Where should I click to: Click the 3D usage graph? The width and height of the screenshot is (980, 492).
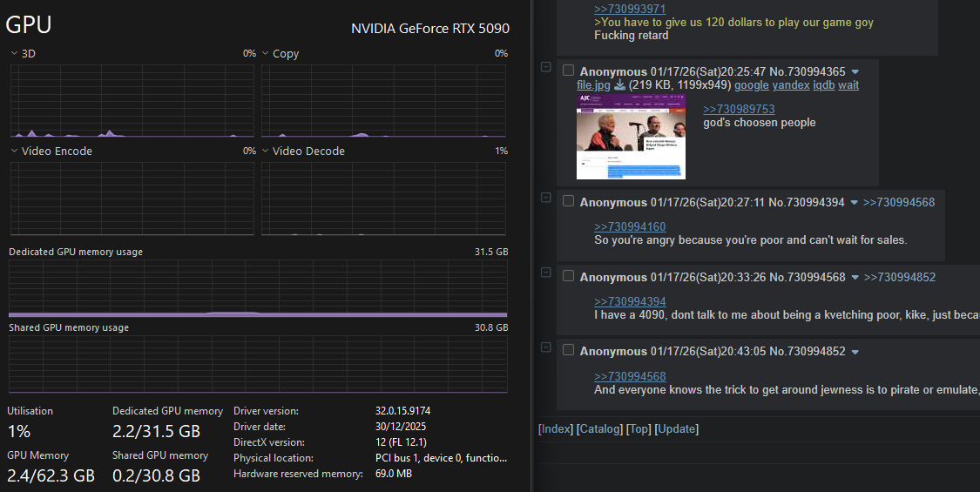tap(132, 100)
